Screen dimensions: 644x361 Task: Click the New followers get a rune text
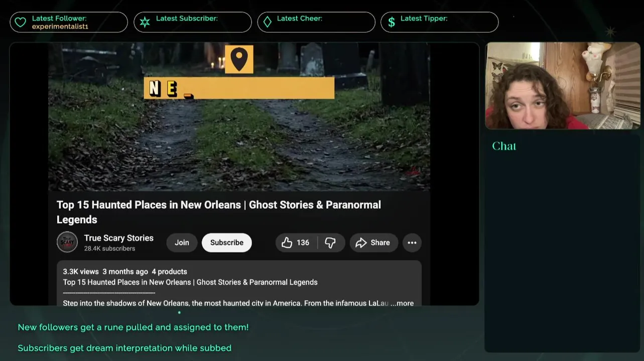coord(133,327)
